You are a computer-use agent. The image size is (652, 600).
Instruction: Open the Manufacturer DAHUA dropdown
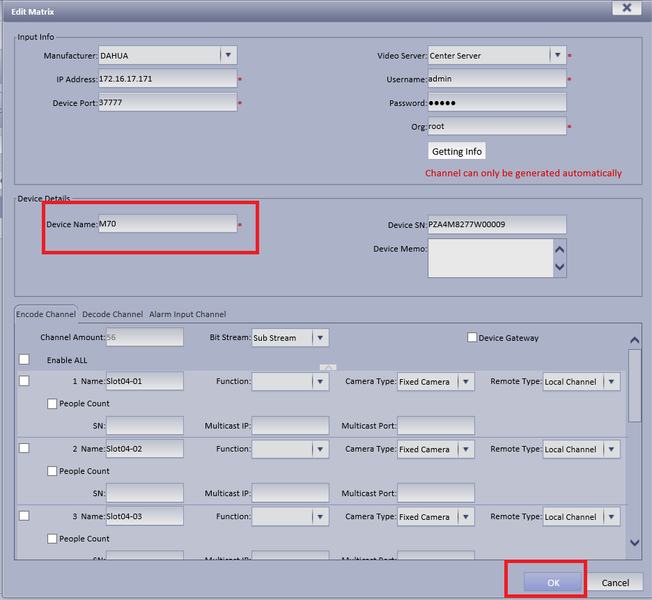pyautogui.click(x=228, y=55)
